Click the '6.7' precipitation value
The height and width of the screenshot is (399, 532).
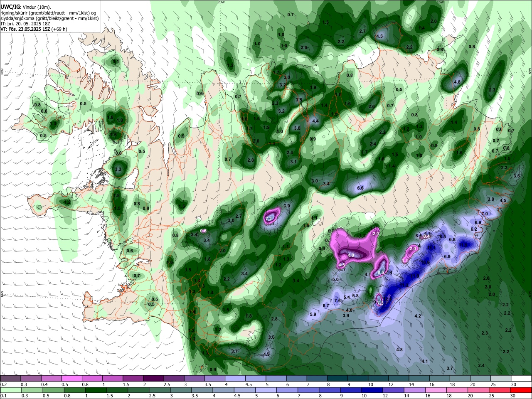pos(326,305)
